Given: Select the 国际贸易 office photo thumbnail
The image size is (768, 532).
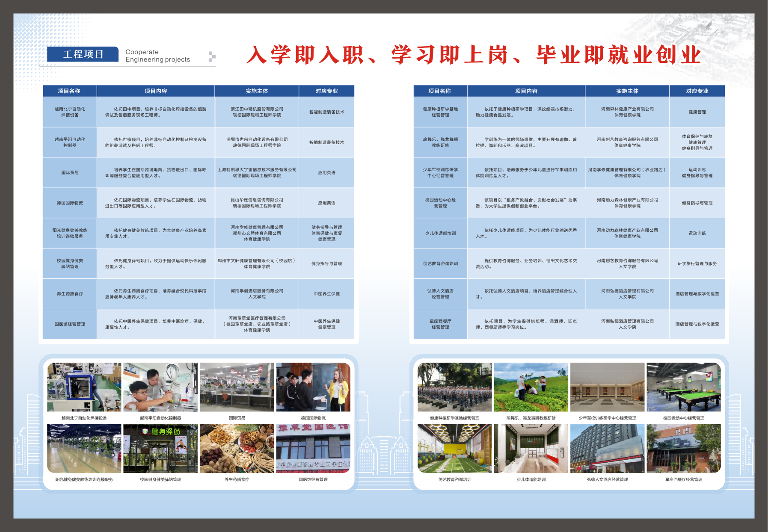Looking at the screenshot, I should pos(237,387).
